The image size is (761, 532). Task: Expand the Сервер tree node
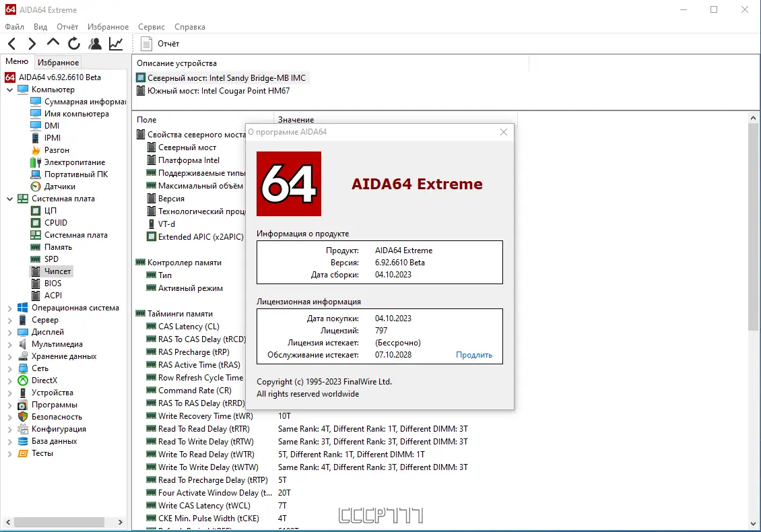[x=9, y=321]
